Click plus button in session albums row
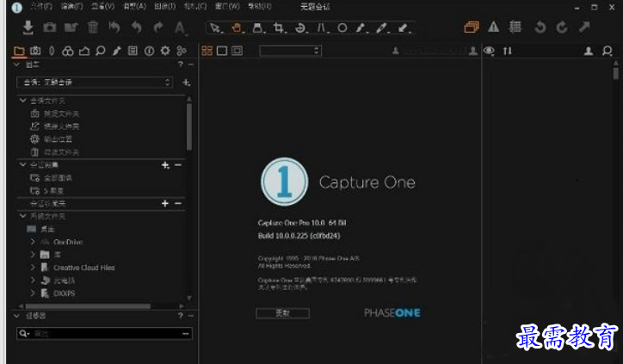This screenshot has width=623, height=364. coord(165,165)
